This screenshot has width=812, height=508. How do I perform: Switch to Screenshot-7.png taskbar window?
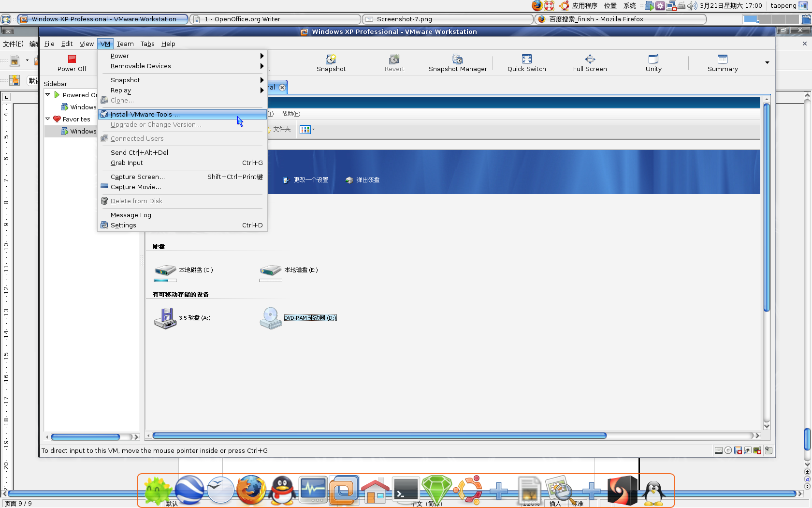(x=448, y=19)
